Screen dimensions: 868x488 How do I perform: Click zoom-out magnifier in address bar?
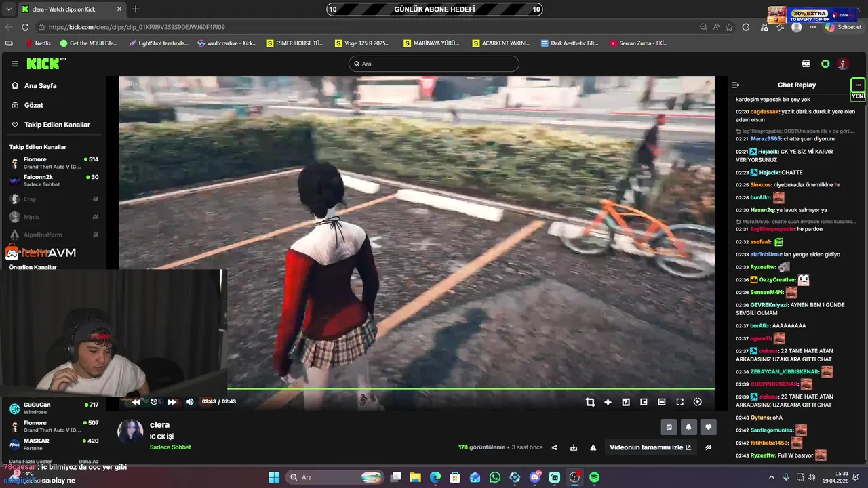click(x=703, y=27)
